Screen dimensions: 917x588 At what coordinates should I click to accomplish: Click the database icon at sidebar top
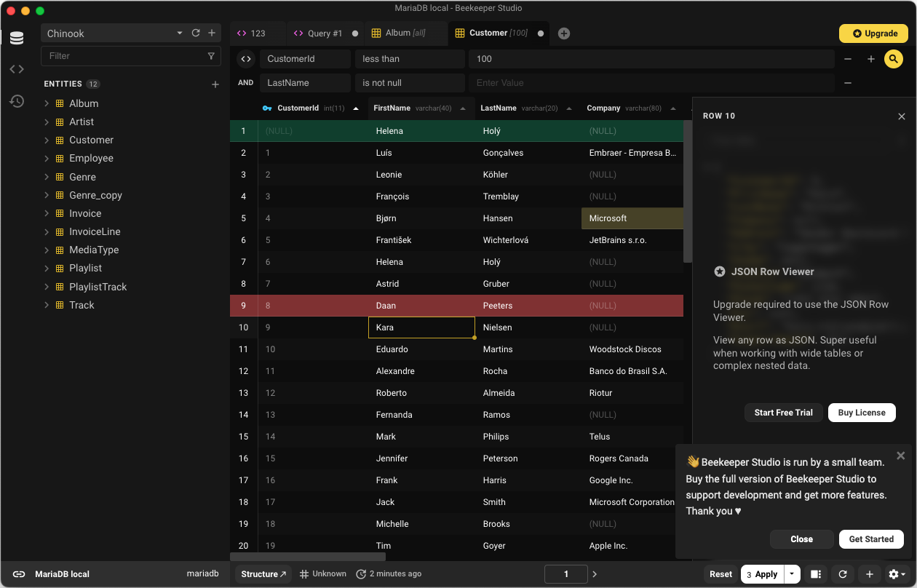[x=17, y=38]
